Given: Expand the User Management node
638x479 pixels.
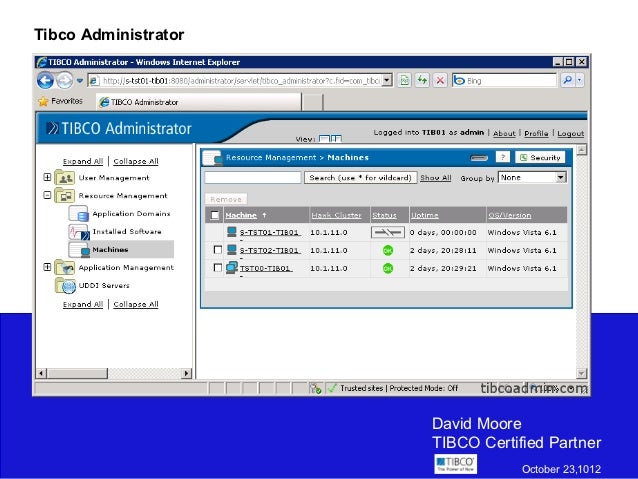Looking at the screenshot, I should pos(47,177).
